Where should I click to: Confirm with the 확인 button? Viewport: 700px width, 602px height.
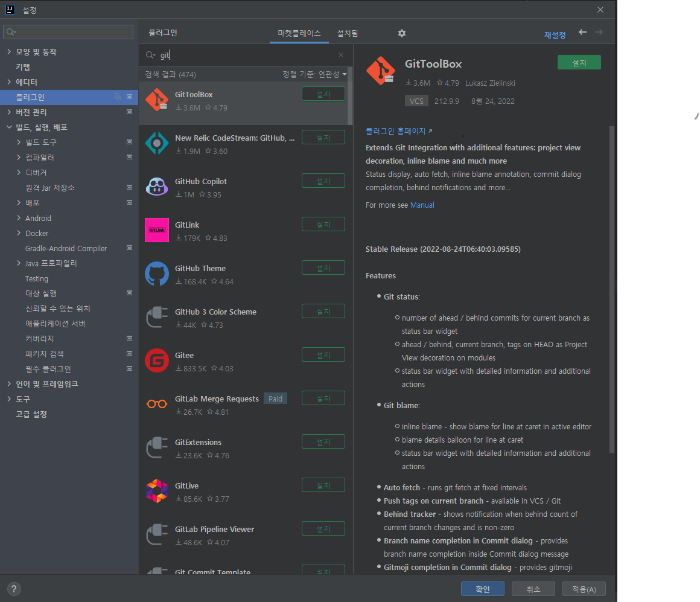(483, 589)
